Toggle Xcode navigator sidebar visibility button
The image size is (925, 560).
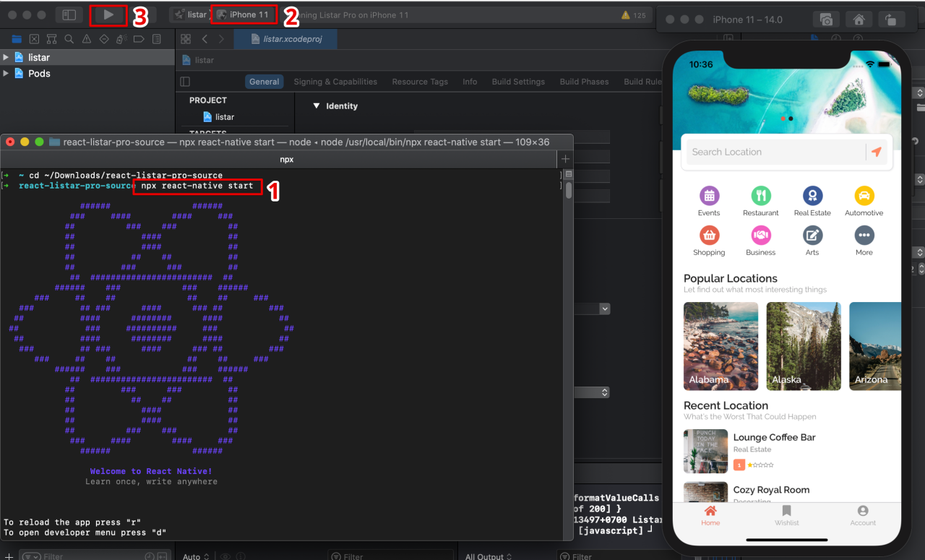pyautogui.click(x=69, y=14)
